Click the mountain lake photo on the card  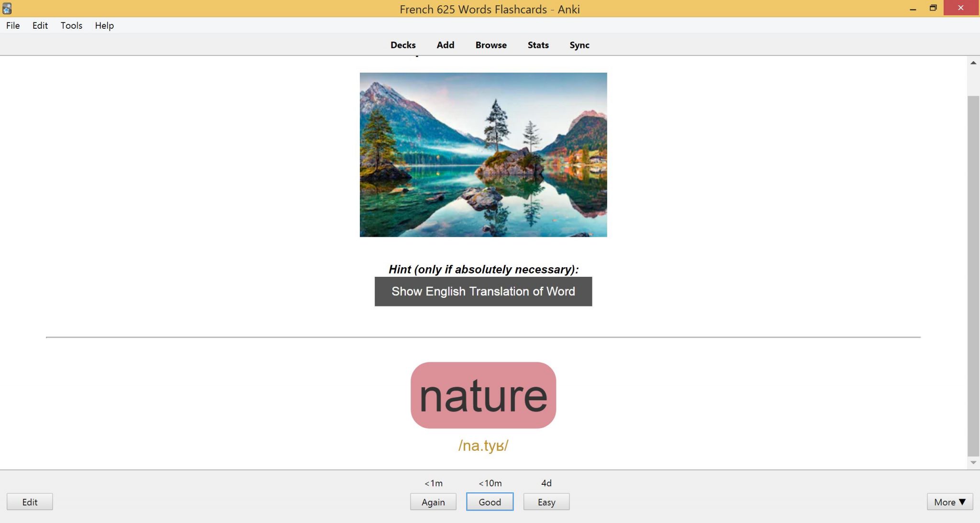click(482, 154)
